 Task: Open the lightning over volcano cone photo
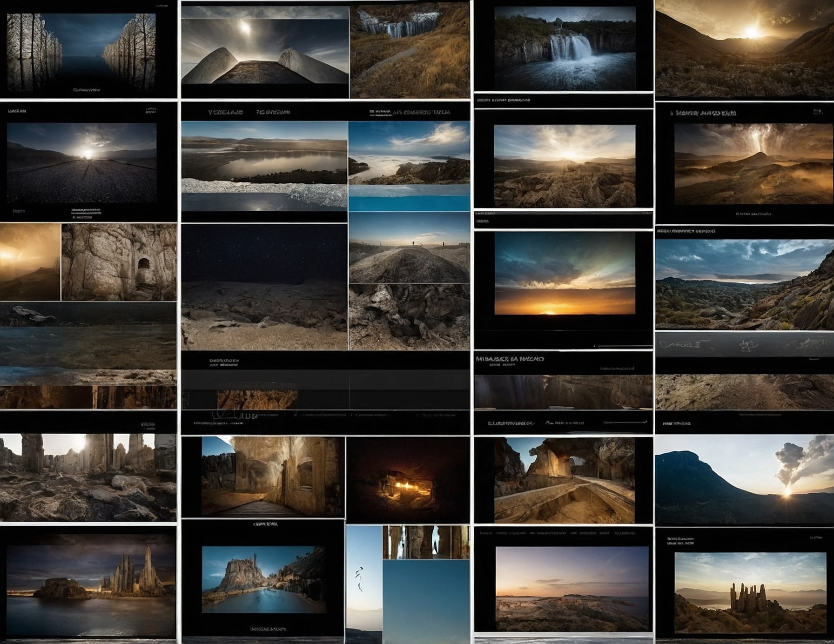pos(753,164)
